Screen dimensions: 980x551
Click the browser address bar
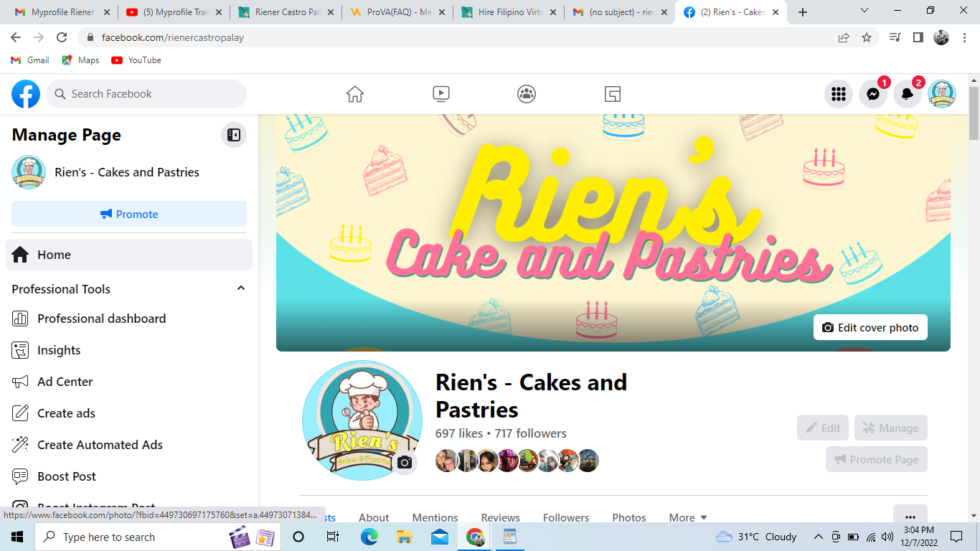pyautogui.click(x=459, y=37)
